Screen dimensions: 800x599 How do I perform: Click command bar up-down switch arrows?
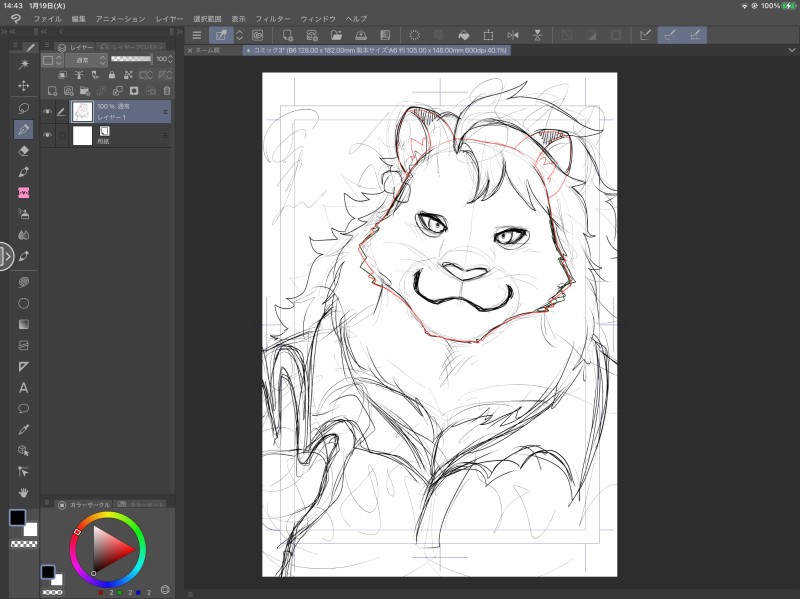239,35
